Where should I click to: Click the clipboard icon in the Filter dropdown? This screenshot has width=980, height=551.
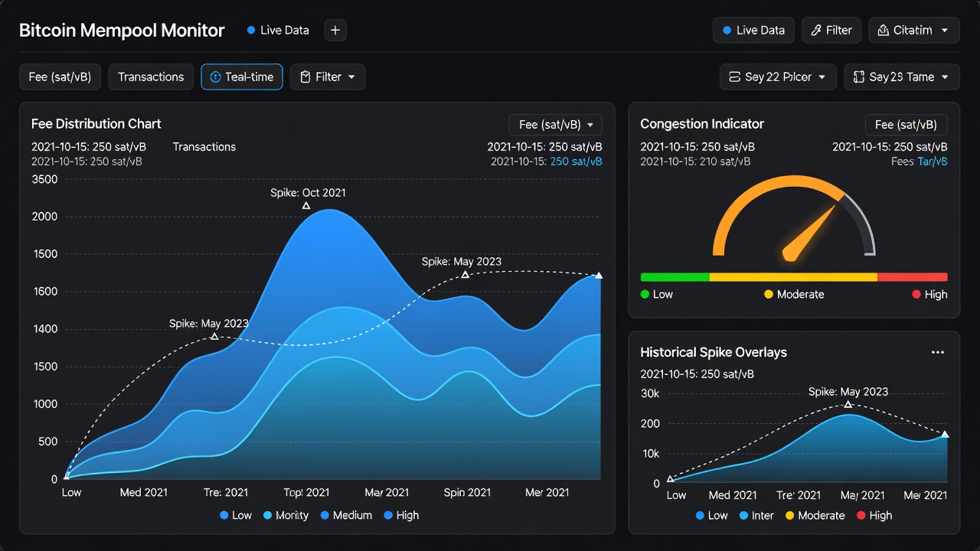[x=305, y=77]
